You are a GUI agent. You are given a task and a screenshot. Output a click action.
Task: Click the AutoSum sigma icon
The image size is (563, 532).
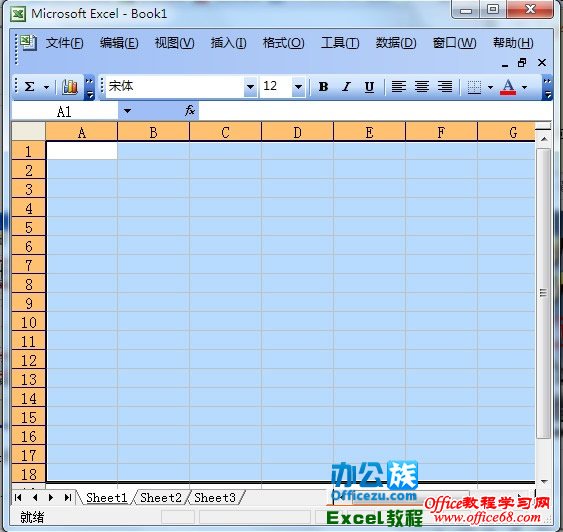29,87
